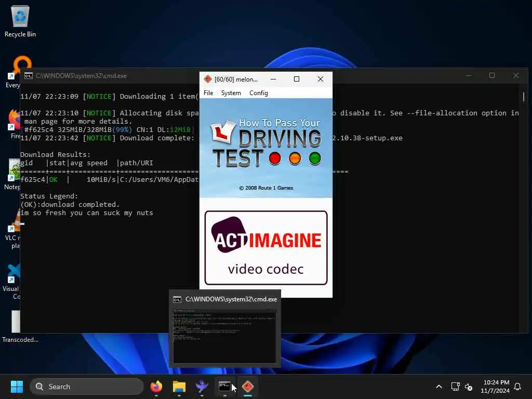
Task: Open the notifications bell
Action: pyautogui.click(x=517, y=387)
